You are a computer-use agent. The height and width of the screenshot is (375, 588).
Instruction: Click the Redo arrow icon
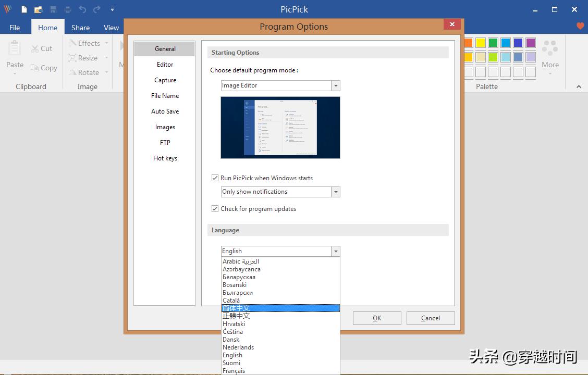point(97,9)
